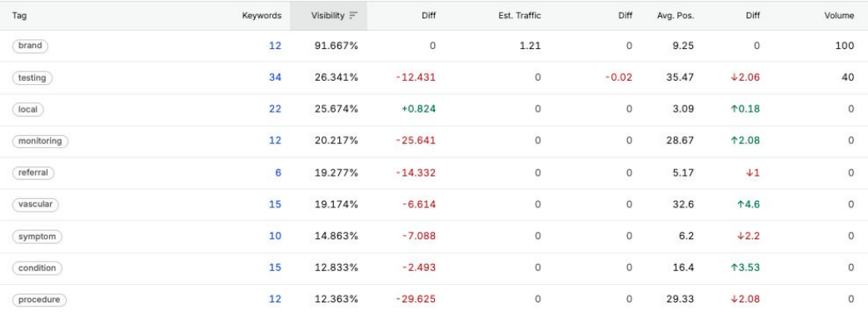The image size is (868, 329).
Task: Click keyword count 6 in referral row
Action: pyautogui.click(x=278, y=172)
